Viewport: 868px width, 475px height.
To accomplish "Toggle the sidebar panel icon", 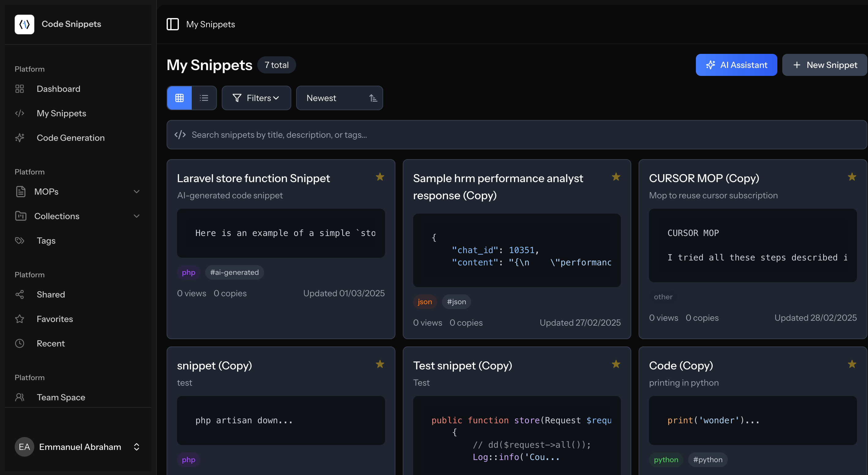I will click(172, 24).
